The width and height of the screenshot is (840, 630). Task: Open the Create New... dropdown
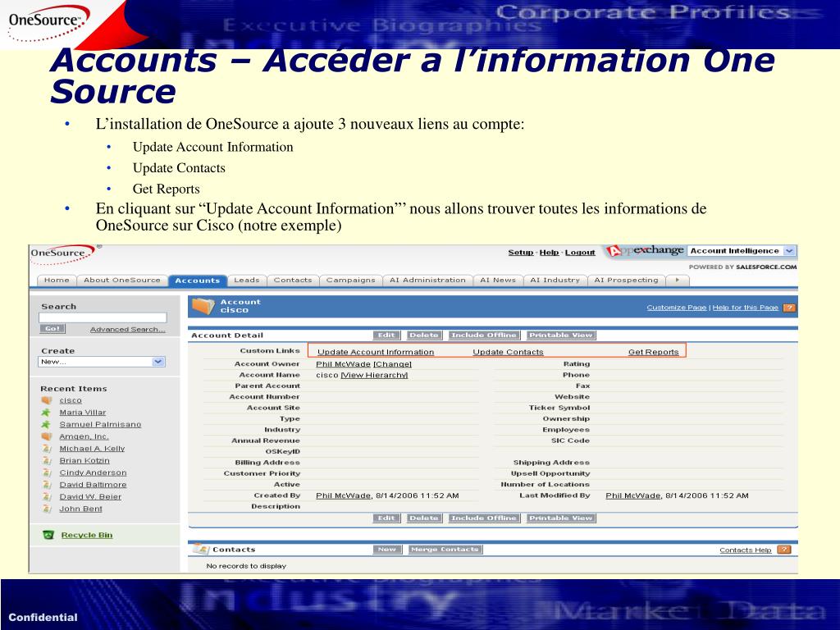tap(101, 362)
